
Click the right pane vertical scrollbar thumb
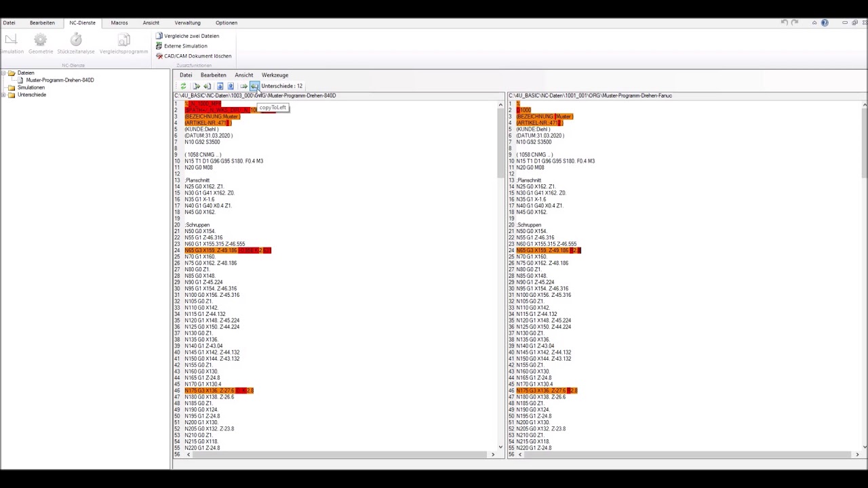pyautogui.click(x=865, y=142)
